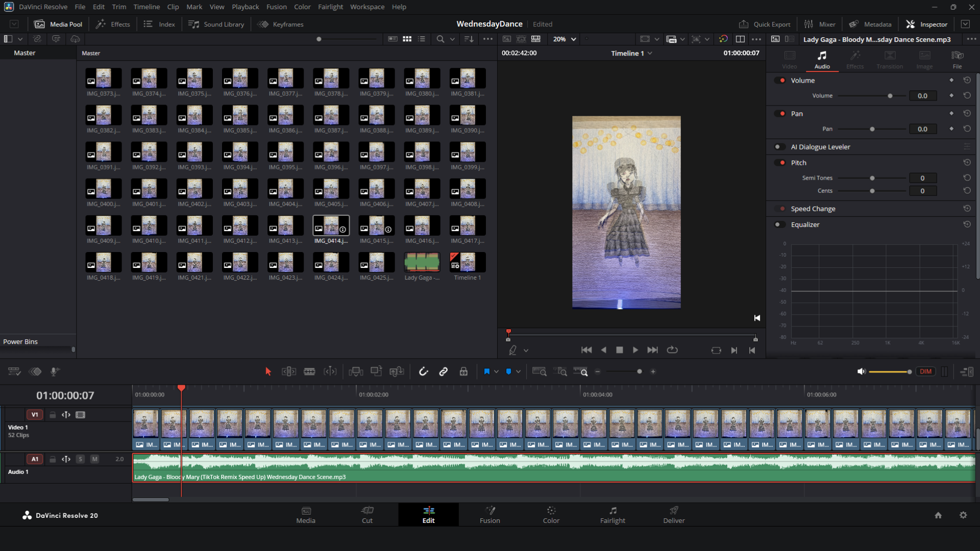This screenshot has height=551, width=980.
Task: Click the loop playback icon
Action: tap(672, 350)
